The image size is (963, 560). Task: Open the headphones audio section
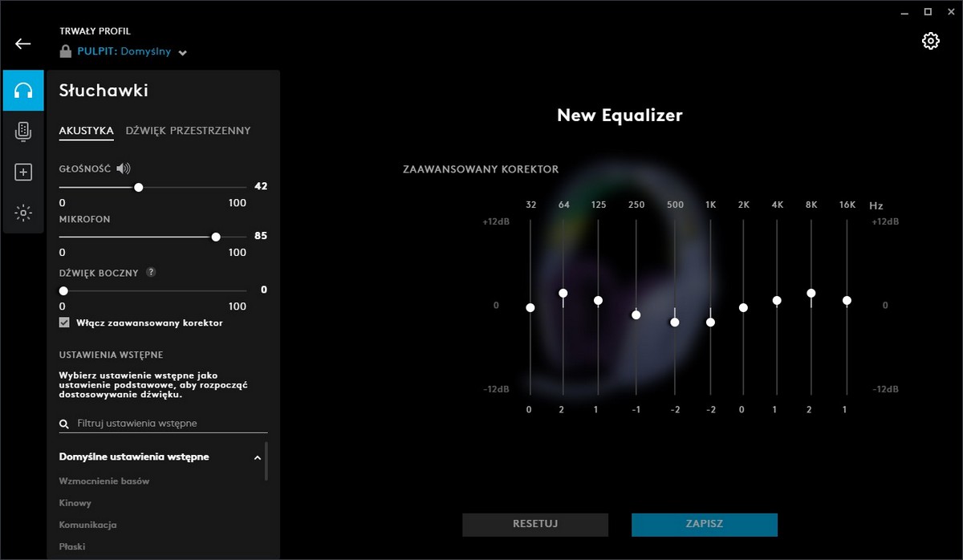click(23, 91)
